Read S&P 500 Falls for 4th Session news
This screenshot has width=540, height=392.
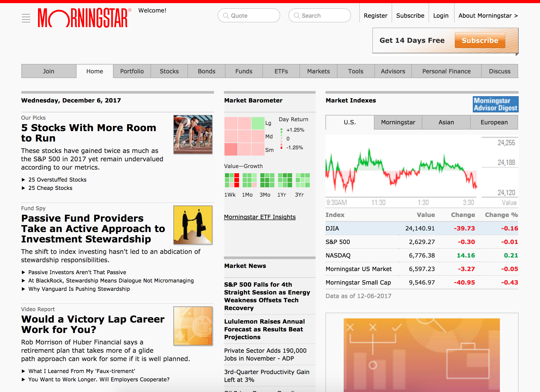[267, 296]
